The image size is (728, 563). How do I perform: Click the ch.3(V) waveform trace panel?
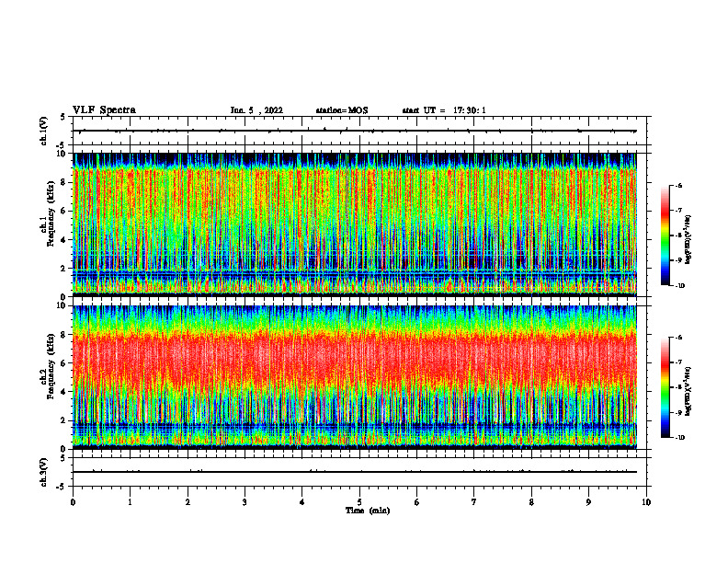pos(359,472)
